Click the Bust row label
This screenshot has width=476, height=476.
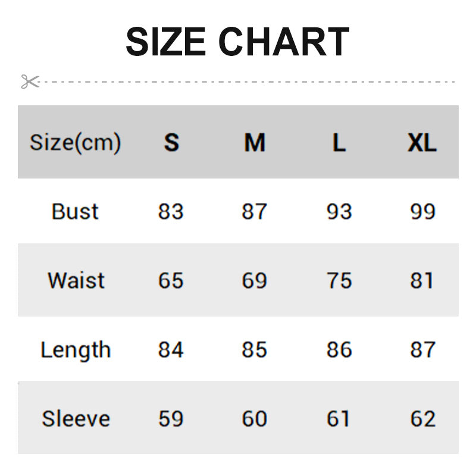pyautogui.click(x=75, y=212)
